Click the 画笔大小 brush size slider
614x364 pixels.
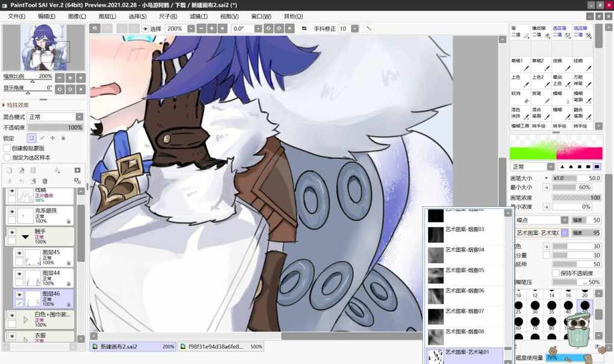pos(577,178)
